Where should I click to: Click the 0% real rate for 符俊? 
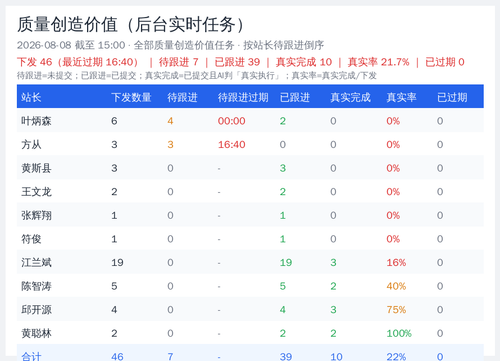click(x=393, y=239)
